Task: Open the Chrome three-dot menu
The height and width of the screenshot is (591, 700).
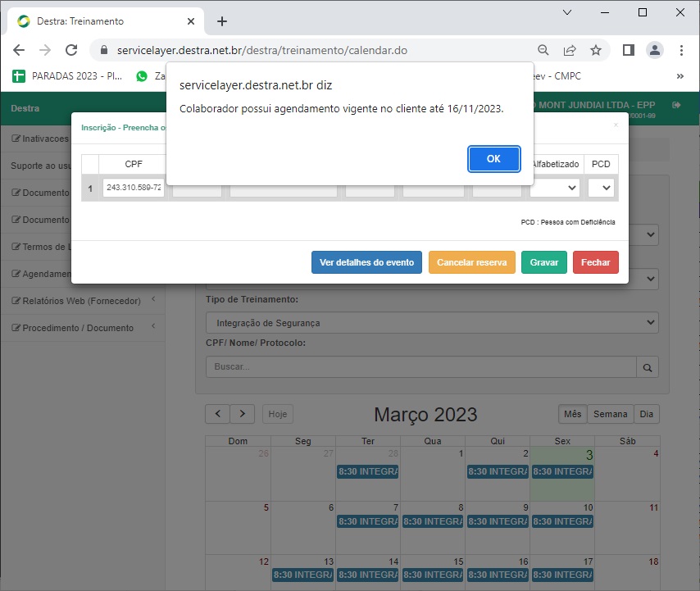Action: pyautogui.click(x=681, y=50)
